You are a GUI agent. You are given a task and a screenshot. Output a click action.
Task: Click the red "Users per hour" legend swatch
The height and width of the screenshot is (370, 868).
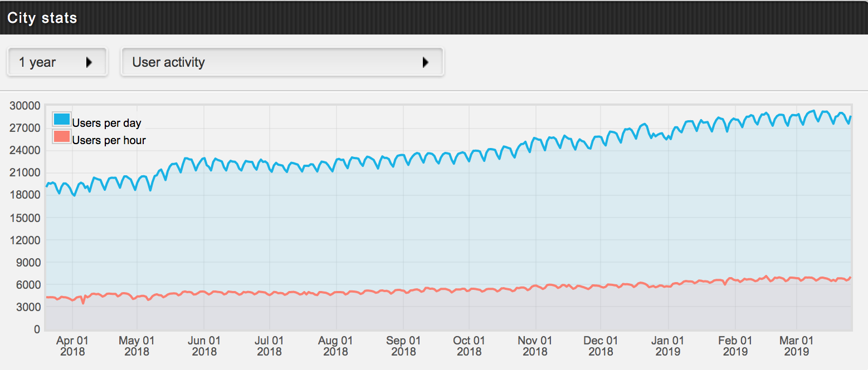point(61,136)
